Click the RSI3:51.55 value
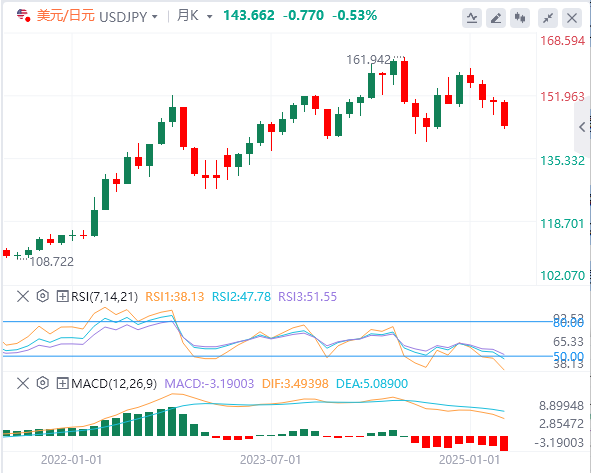 (x=307, y=297)
